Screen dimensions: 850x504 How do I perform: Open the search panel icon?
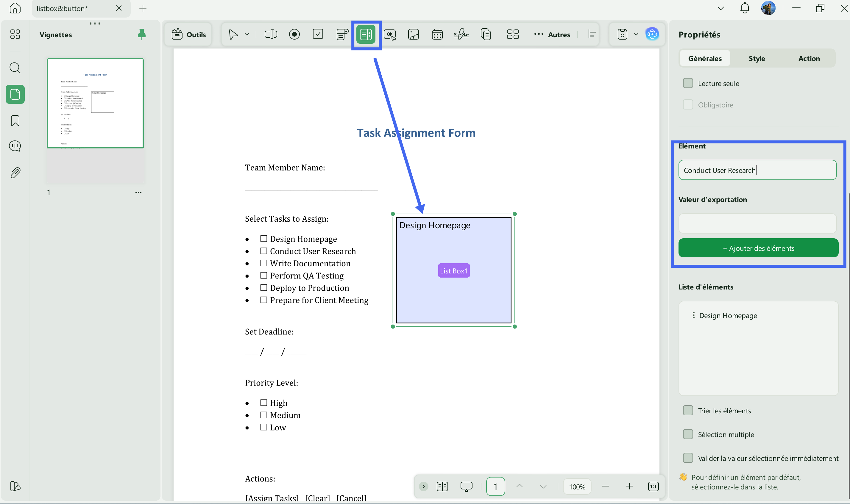pos(15,68)
